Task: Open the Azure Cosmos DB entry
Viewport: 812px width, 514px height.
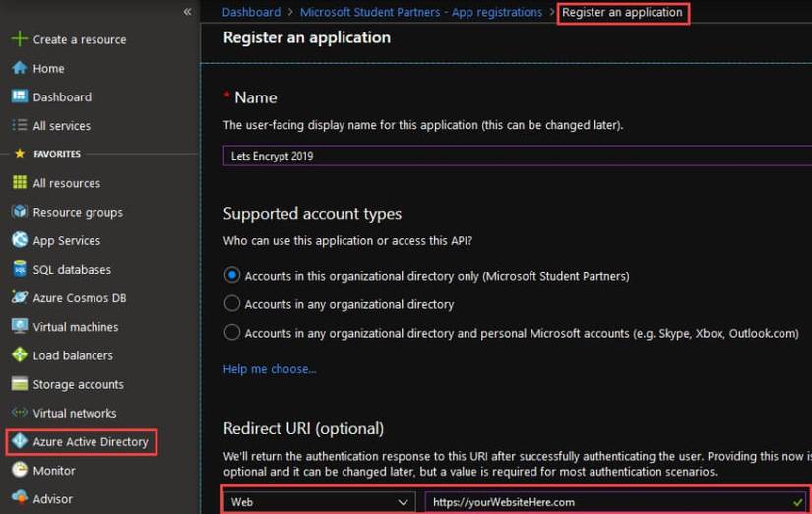Action: coord(80,298)
